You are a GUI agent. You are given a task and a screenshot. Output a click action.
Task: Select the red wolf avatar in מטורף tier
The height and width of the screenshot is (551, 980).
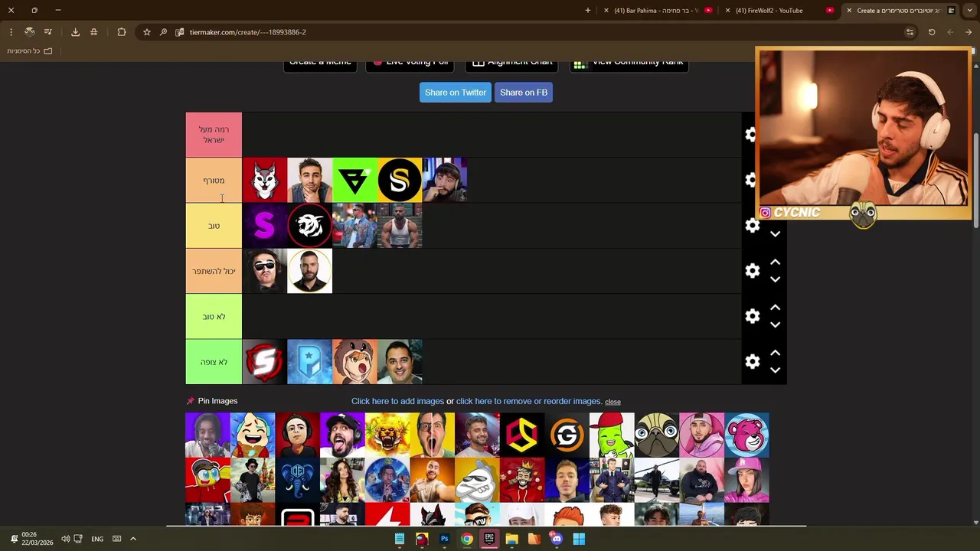pyautogui.click(x=264, y=180)
